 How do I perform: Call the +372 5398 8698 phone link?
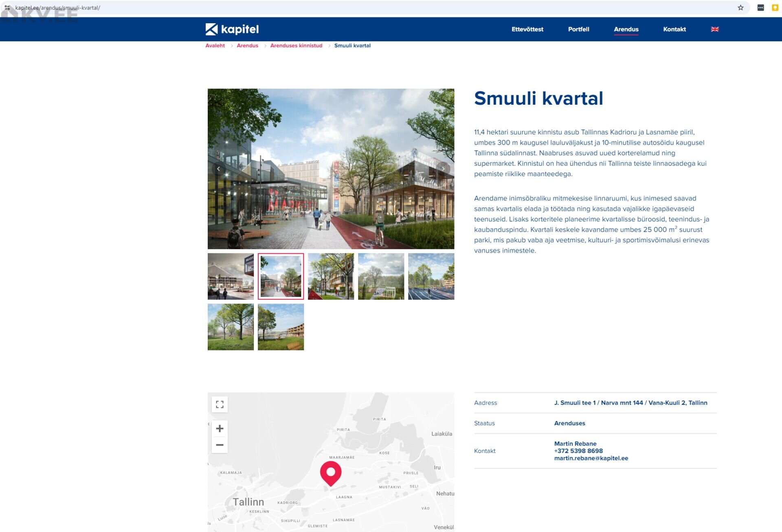[x=578, y=451]
